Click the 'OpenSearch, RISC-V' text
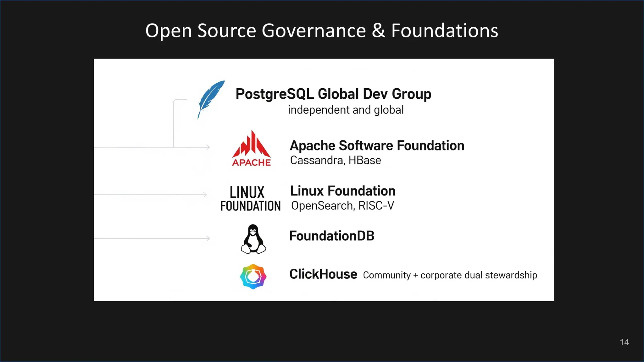 (342, 206)
